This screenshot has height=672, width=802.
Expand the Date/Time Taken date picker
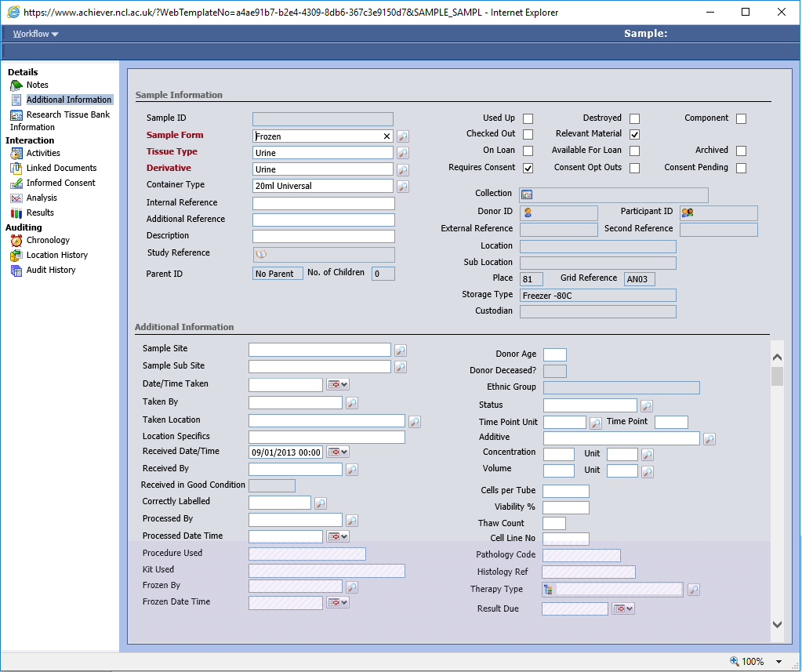pos(338,384)
